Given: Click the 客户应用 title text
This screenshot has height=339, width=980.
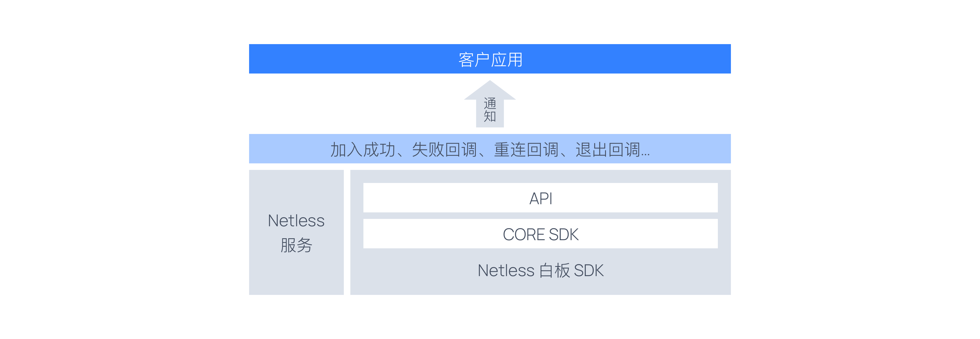Looking at the screenshot, I should (490, 60).
